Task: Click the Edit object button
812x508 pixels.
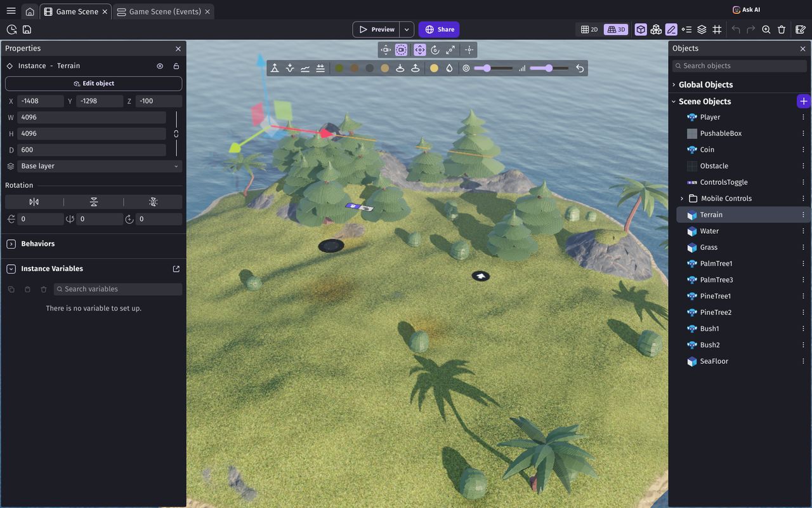Action: pyautogui.click(x=94, y=83)
